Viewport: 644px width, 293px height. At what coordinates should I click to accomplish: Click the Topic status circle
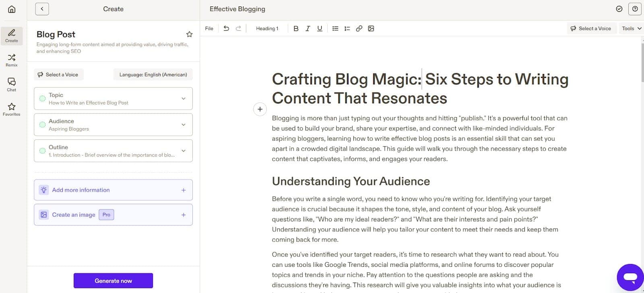[42, 98]
